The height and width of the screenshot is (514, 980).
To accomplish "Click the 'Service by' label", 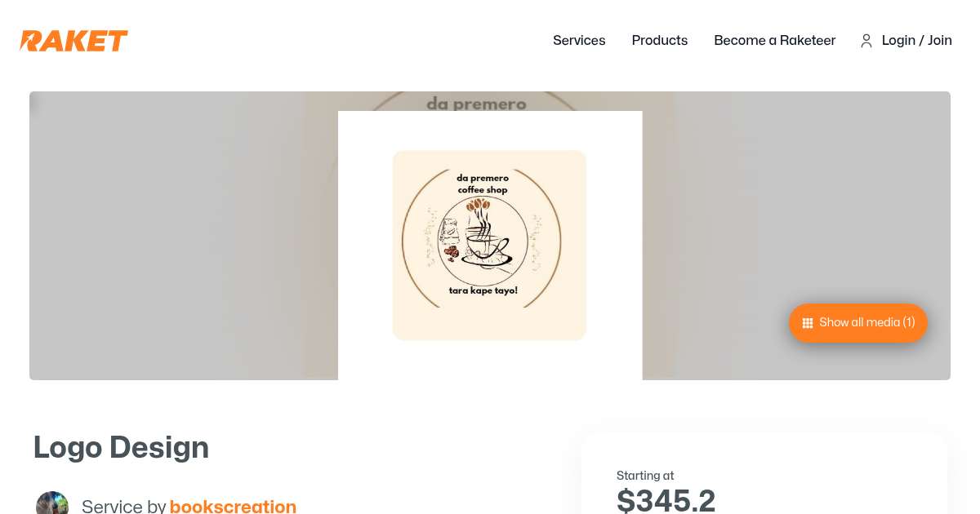I will pos(124,506).
